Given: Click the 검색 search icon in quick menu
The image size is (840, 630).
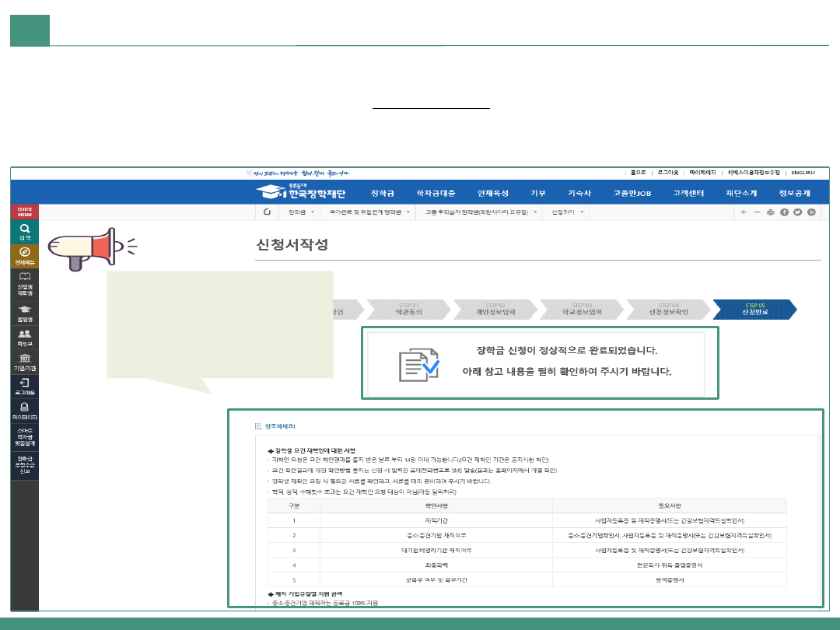Looking at the screenshot, I should pos(25,230).
